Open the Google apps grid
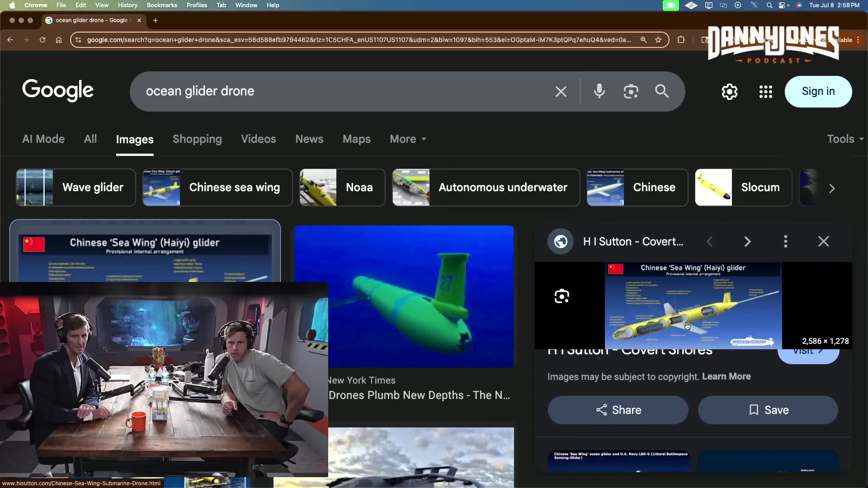Viewport: 868px width, 488px height. point(765,92)
